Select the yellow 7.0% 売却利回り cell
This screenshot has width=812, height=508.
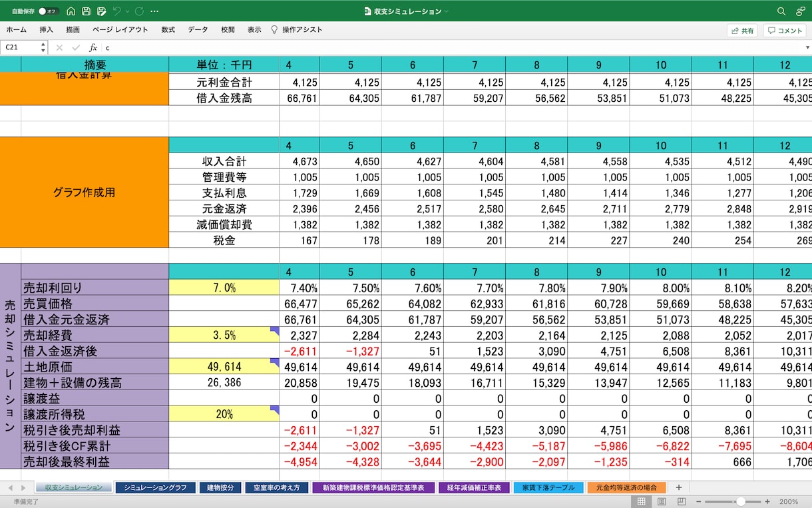click(224, 288)
